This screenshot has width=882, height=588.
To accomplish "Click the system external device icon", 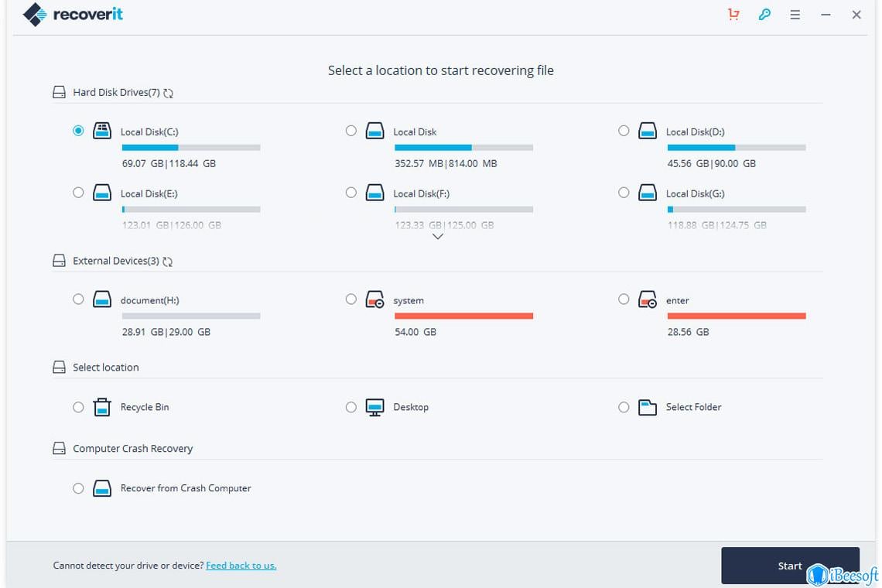I will pos(375,300).
